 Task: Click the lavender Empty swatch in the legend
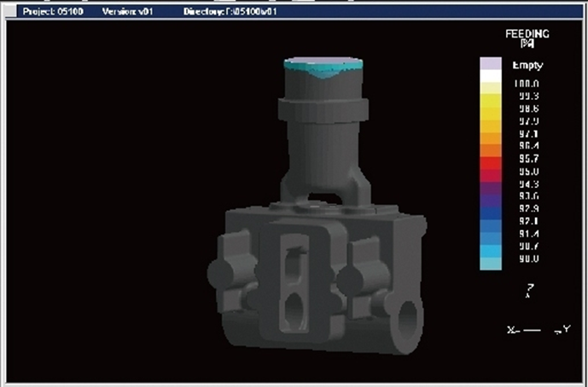(x=490, y=64)
